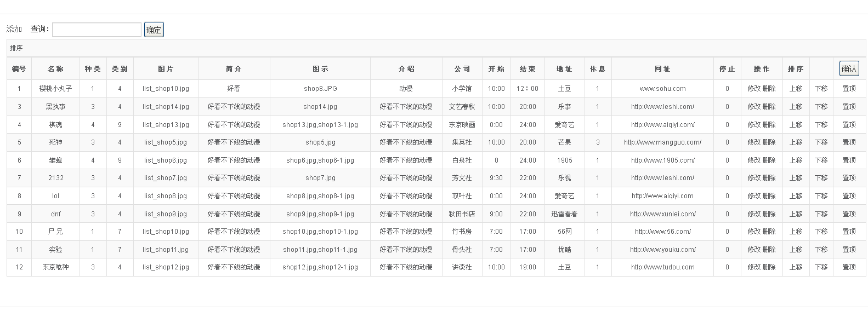Click 置顶 for the 东京喰种 row
This screenshot has height=328, width=868.
pyautogui.click(x=849, y=267)
